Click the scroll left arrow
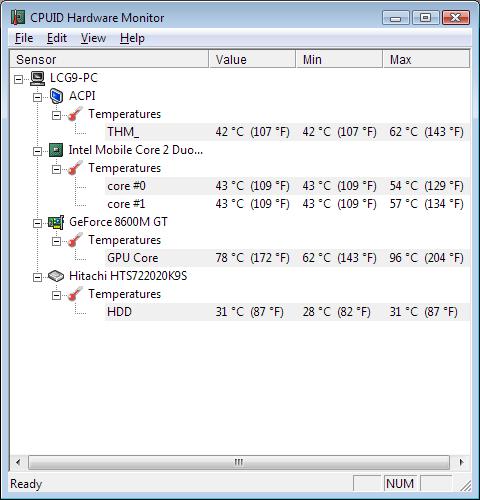The height and width of the screenshot is (500, 480). click(x=18, y=462)
